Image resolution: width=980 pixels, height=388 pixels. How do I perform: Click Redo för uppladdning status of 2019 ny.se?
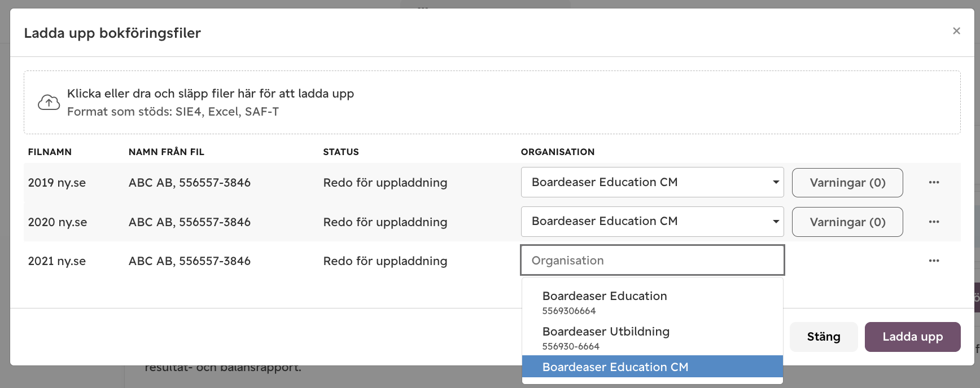(x=385, y=183)
